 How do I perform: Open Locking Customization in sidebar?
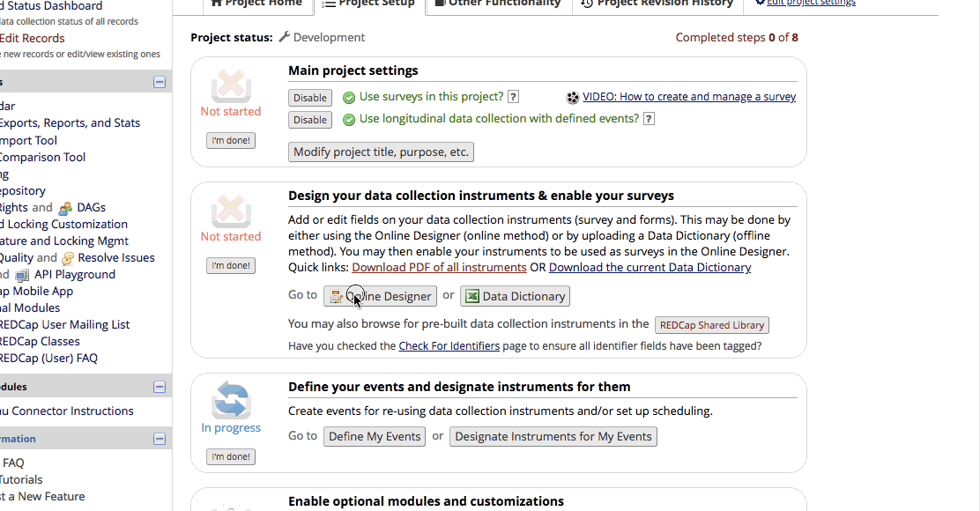tap(63, 225)
